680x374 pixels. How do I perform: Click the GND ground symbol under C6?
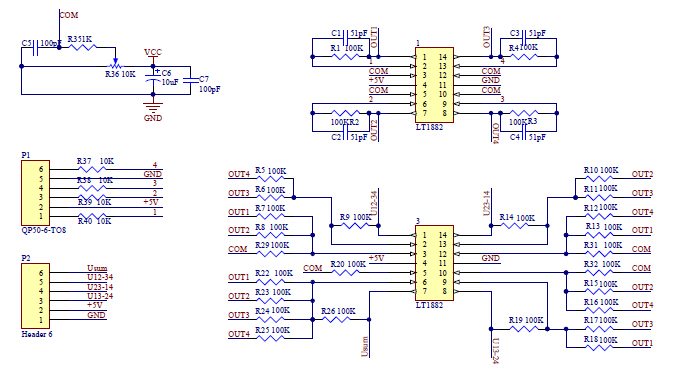pyautogui.click(x=153, y=107)
